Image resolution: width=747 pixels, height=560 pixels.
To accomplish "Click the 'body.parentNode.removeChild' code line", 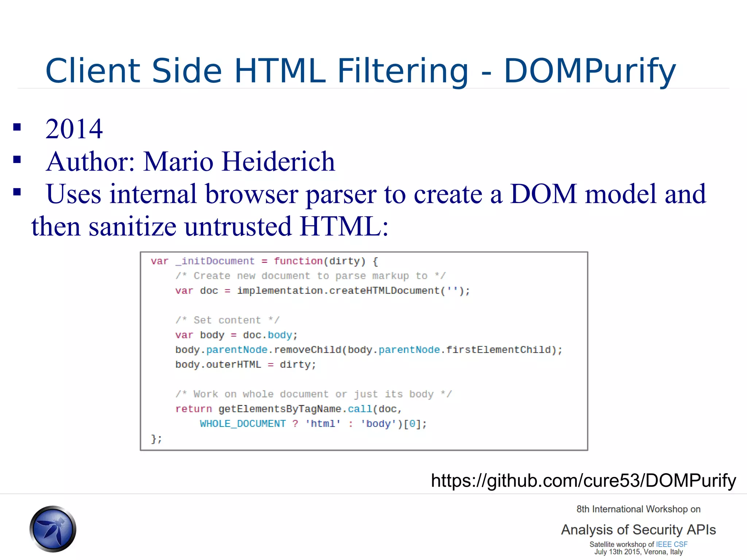I will pos(369,350).
